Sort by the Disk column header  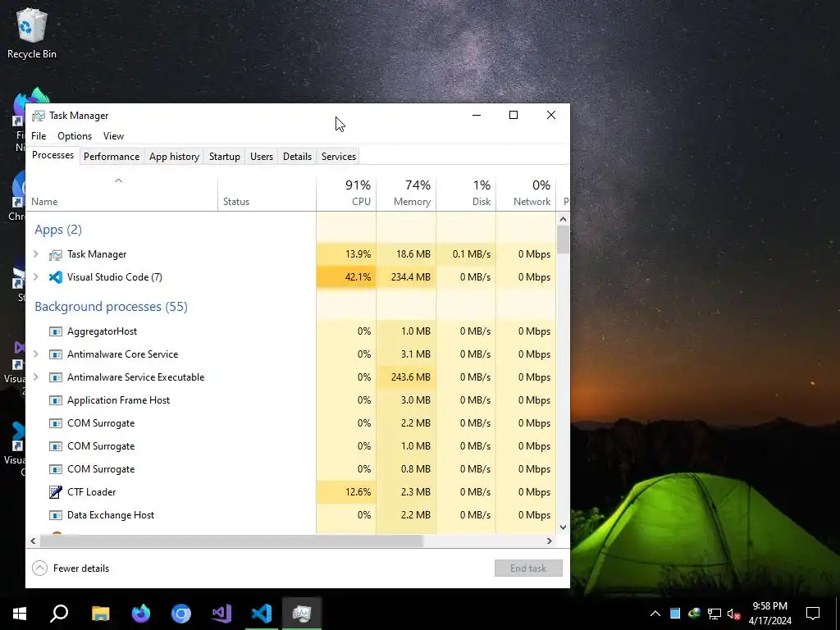click(466, 194)
